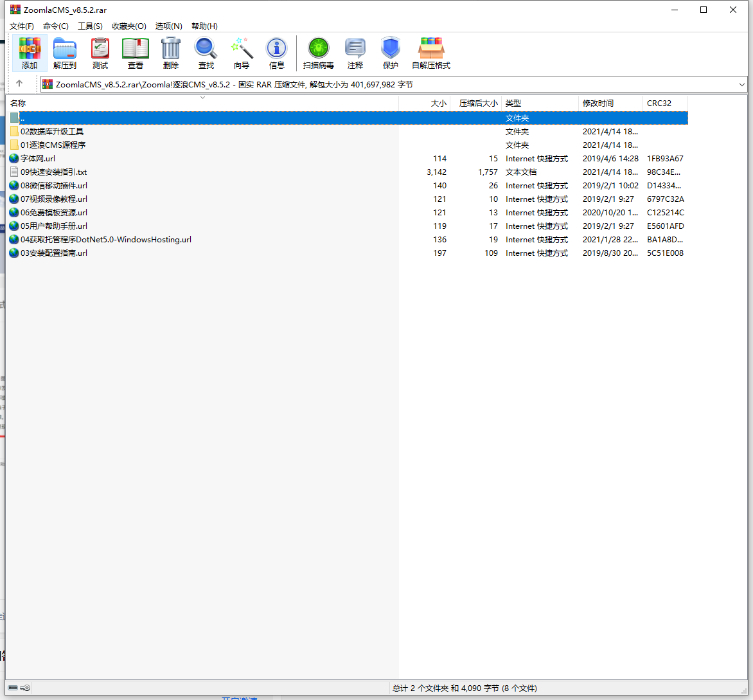This screenshot has width=753, height=700.
Task: Click the disk drive icon in status bar
Action: [13, 688]
